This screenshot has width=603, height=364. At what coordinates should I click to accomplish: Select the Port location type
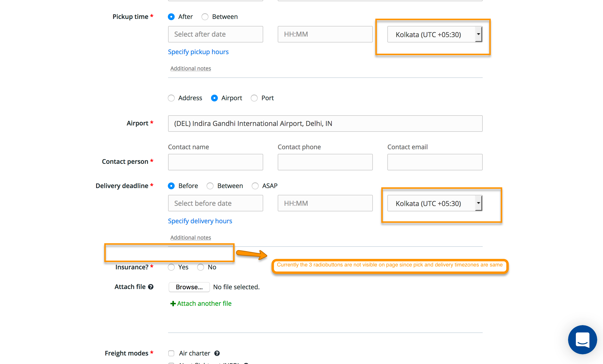[x=254, y=98]
